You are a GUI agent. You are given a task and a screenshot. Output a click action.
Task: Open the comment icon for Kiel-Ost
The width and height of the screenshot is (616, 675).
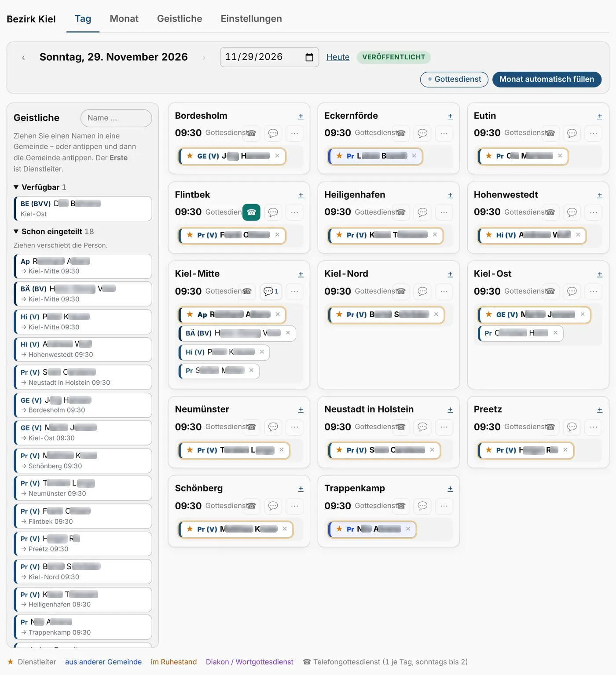click(x=572, y=291)
